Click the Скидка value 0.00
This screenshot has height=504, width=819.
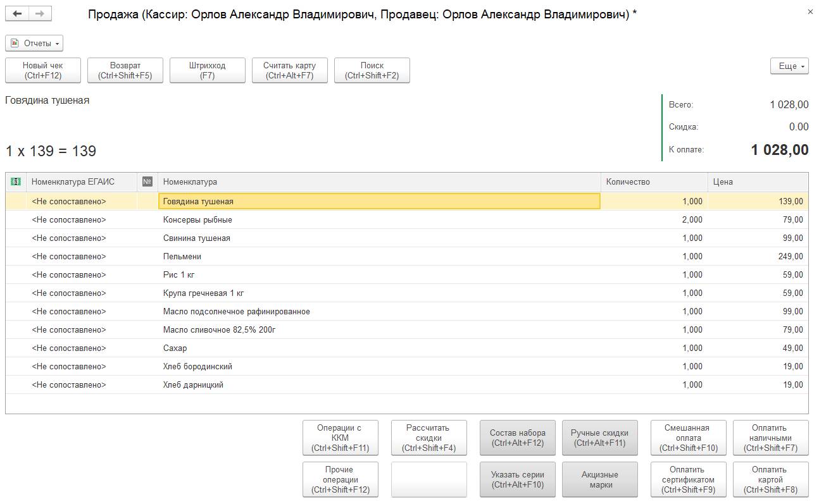[799, 127]
